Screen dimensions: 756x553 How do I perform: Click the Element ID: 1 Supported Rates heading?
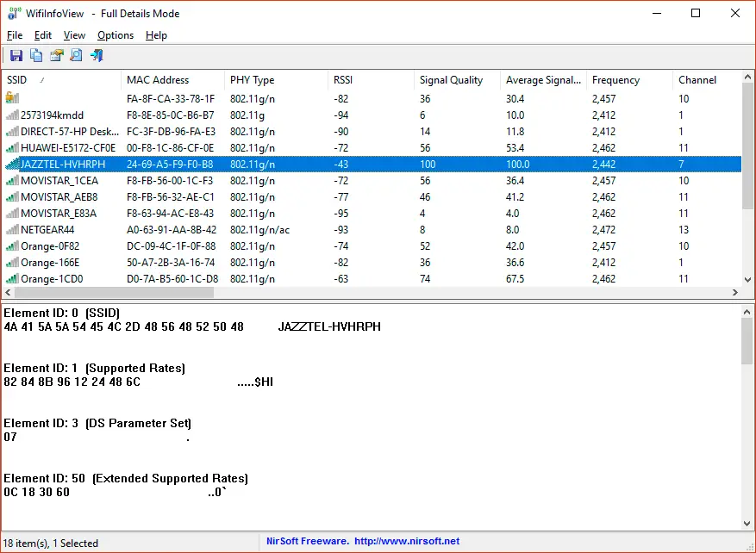tap(95, 369)
